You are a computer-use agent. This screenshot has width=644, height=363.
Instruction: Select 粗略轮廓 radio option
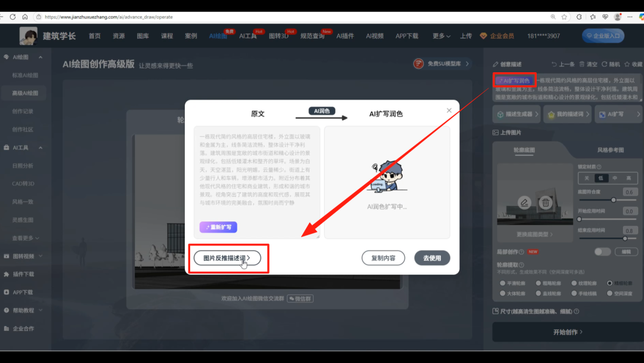pos(538,283)
